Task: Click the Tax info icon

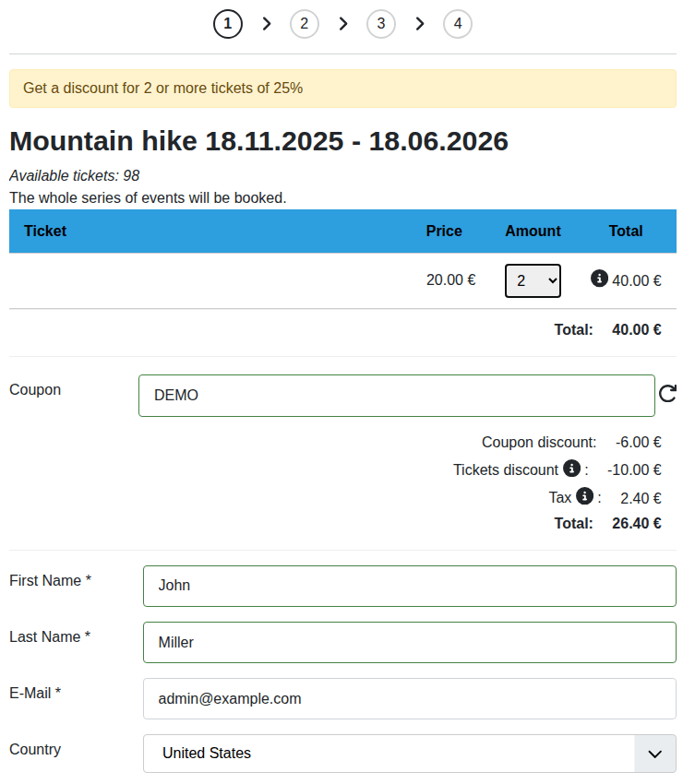Action: click(584, 496)
